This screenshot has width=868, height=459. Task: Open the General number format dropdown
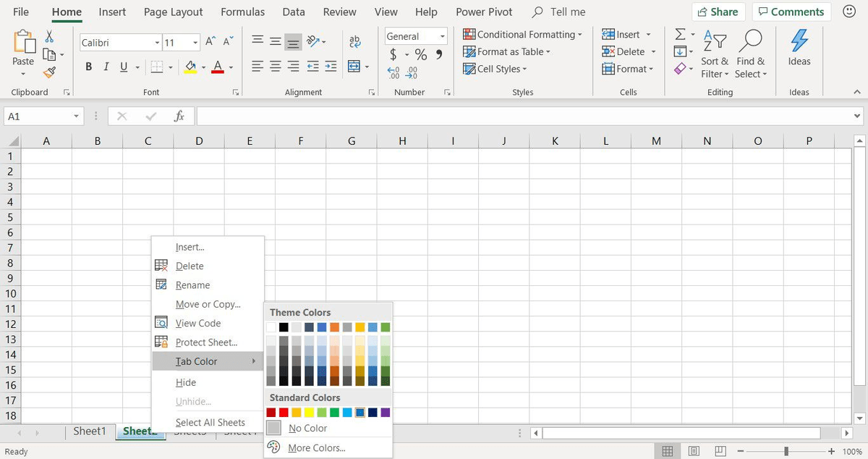(x=441, y=35)
